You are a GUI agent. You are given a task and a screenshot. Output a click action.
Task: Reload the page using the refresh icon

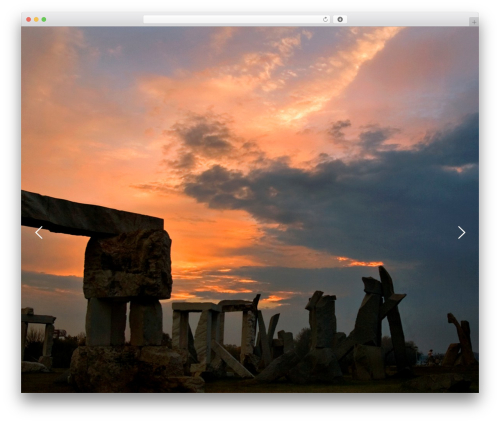[325, 20]
